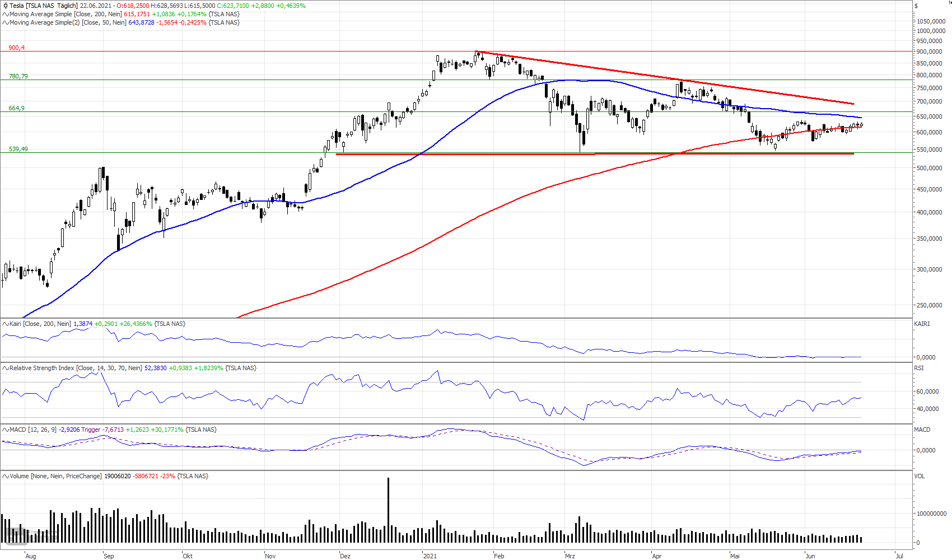Screen dimensions: 952x560
Task: Select the Tesla [TSLA NAS Täglich] title
Action: [x=44, y=6]
